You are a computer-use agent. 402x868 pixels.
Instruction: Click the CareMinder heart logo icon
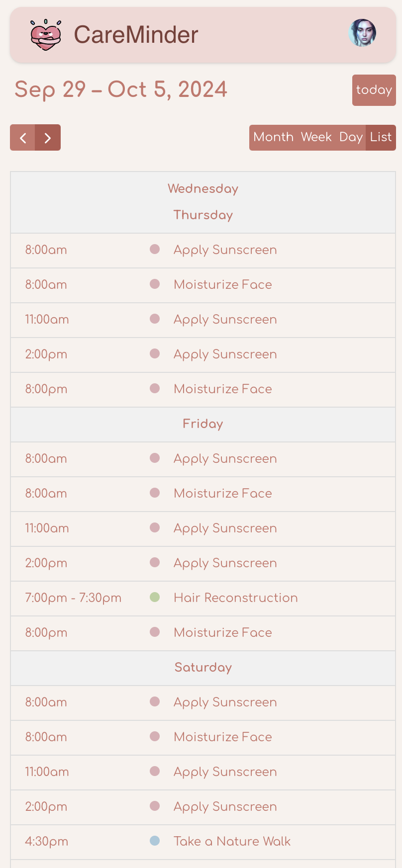45,35
